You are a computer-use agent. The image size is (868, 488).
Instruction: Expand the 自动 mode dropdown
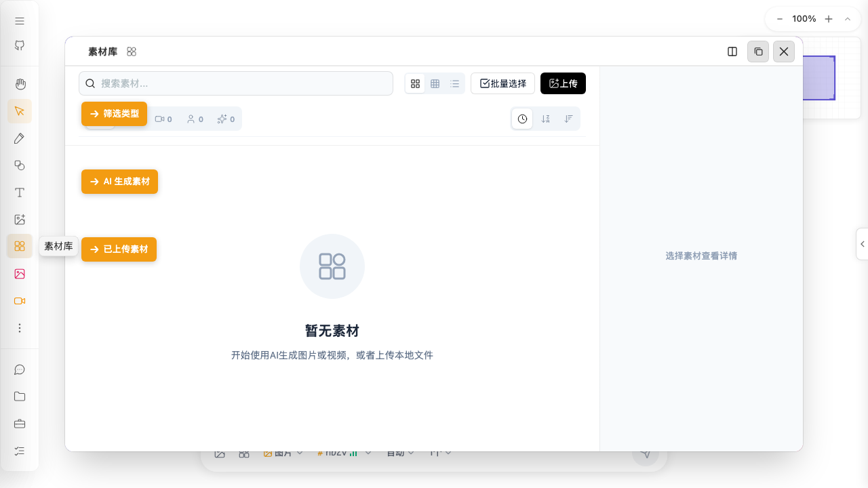tap(400, 452)
